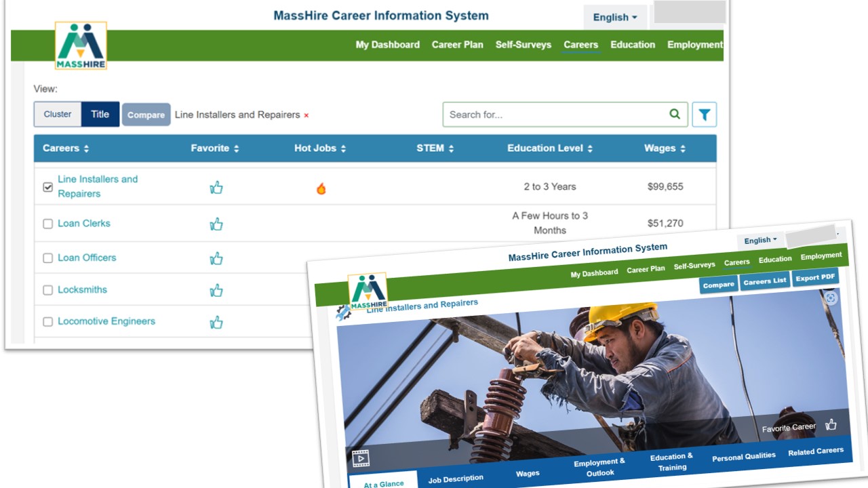Image resolution: width=868 pixels, height=488 pixels.
Task: Click the thumbs-up icon for Loan Clerks
Action: pyautogui.click(x=216, y=224)
